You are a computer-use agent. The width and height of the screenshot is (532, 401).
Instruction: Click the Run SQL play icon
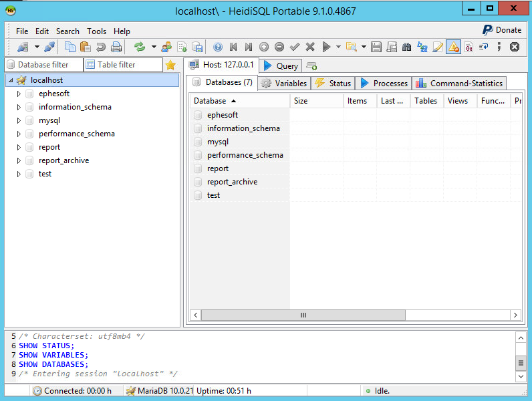(326, 47)
